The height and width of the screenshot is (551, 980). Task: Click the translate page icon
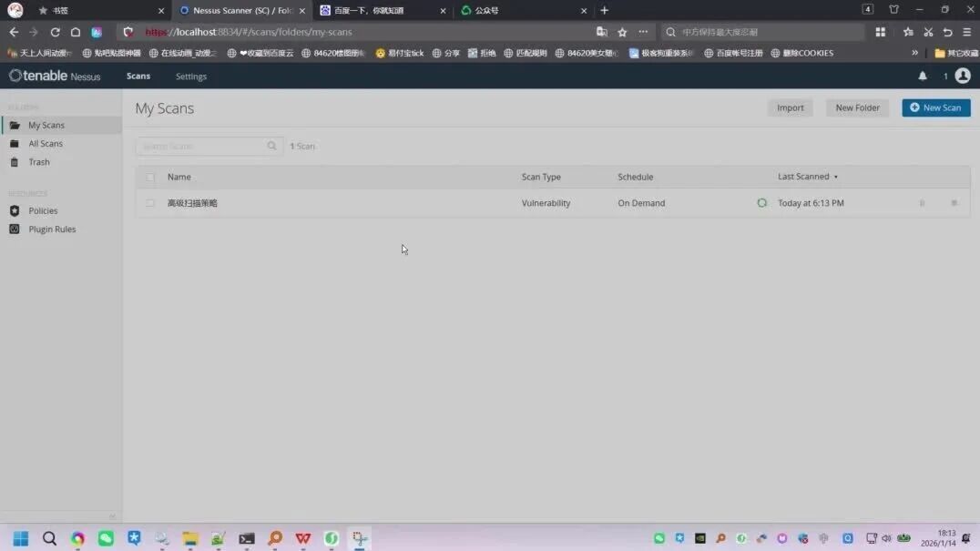tap(601, 32)
